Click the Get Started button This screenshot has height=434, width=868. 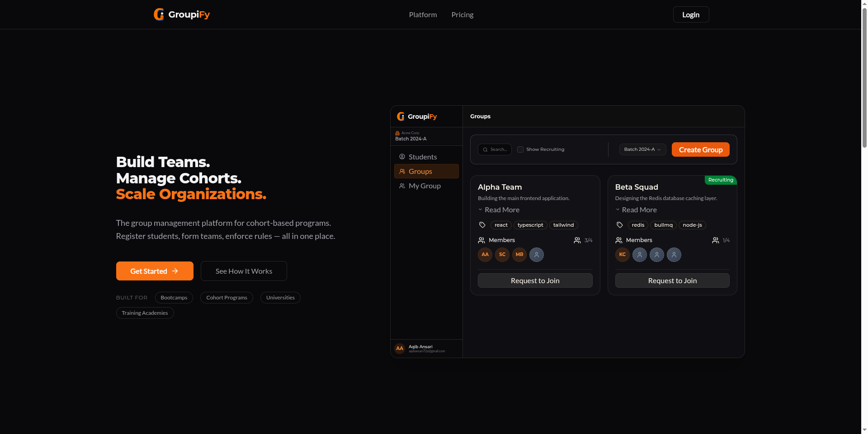(155, 271)
